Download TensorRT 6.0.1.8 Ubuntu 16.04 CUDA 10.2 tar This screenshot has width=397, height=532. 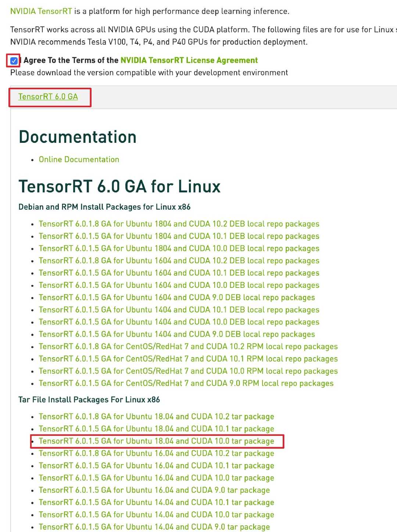click(157, 453)
